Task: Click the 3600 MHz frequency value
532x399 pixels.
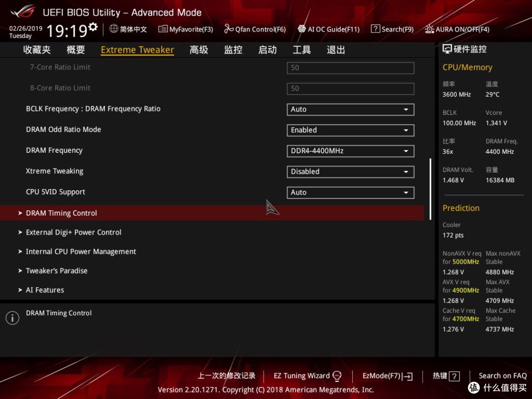Action: tap(457, 95)
